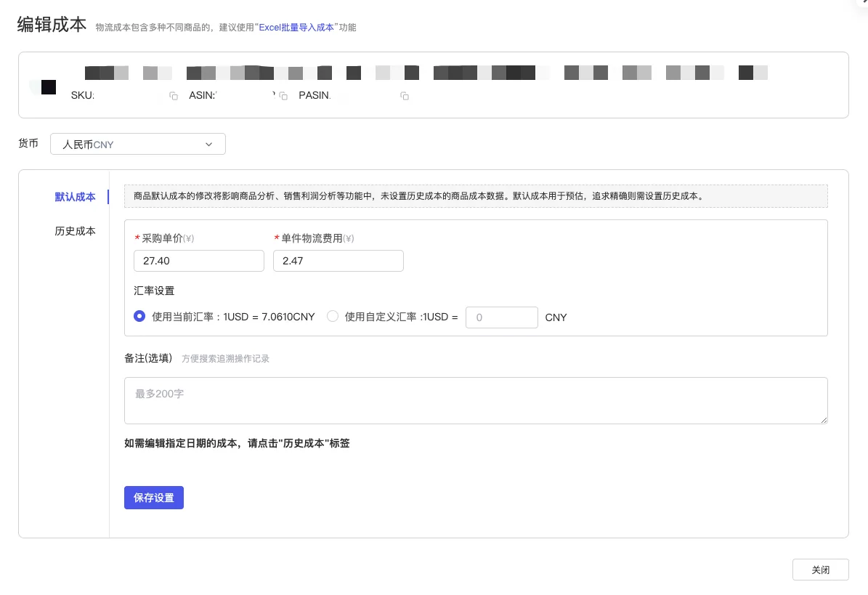Focus the 采购单价 input field
Viewport: 868px width, 595px height.
tap(199, 261)
